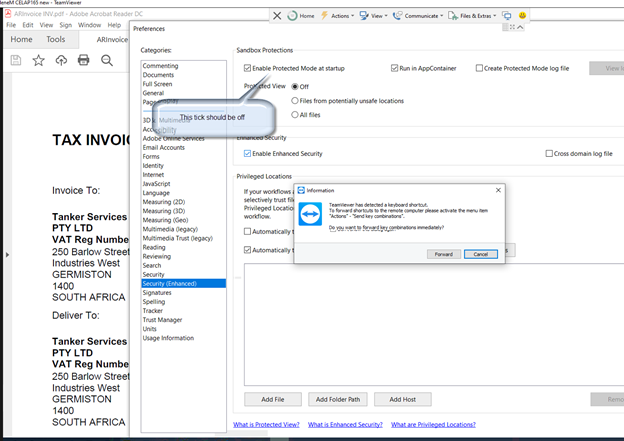The height and width of the screenshot is (441, 624).
Task: Close TeamViewer toolbar with the X icon
Action: [x=277, y=16]
